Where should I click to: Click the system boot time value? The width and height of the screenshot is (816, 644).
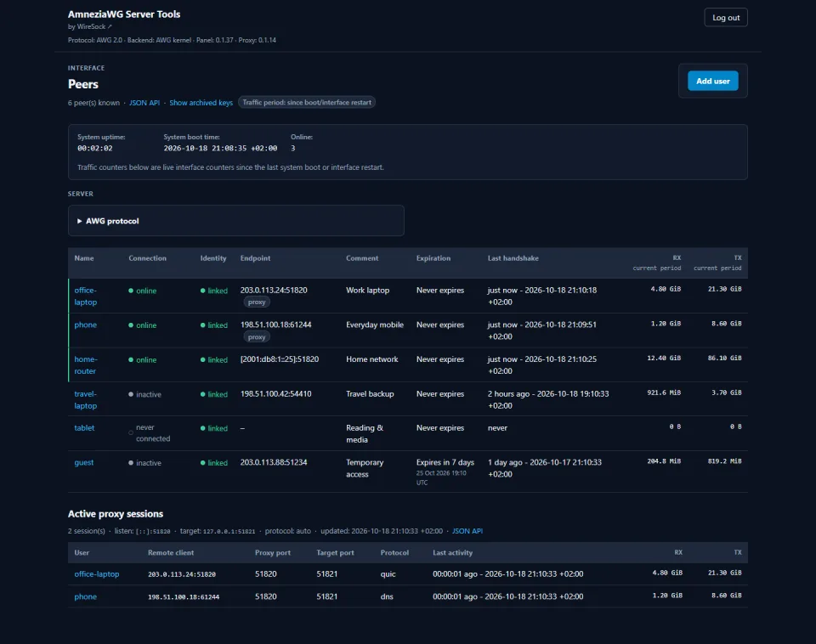click(x=220, y=148)
